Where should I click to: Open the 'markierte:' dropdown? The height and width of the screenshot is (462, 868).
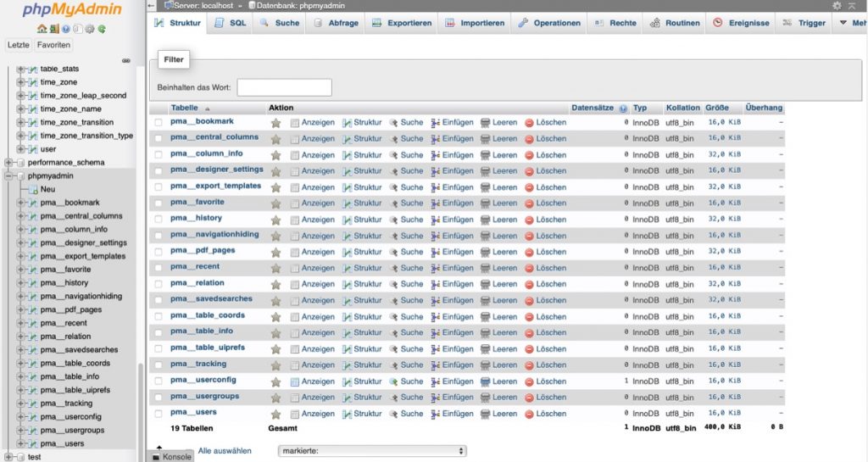[372, 451]
